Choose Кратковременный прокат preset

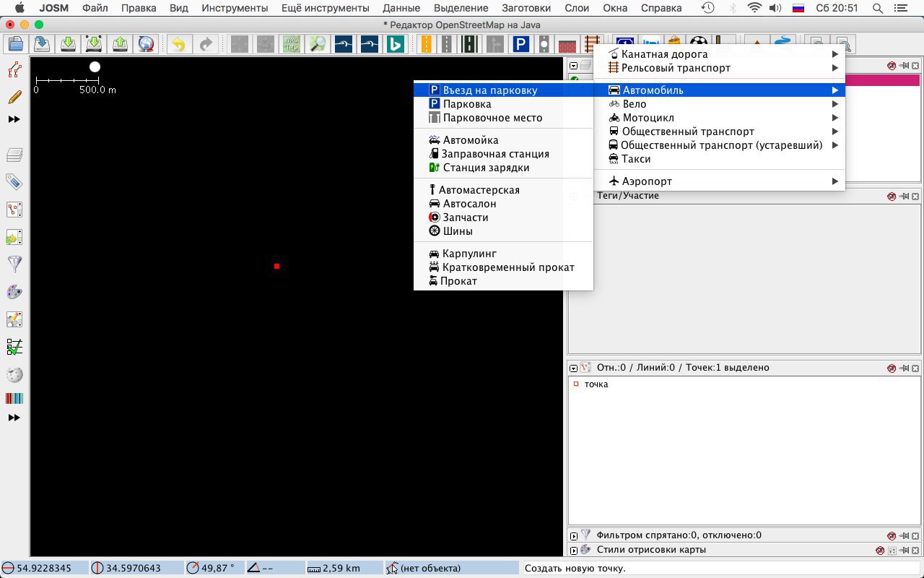point(503,267)
